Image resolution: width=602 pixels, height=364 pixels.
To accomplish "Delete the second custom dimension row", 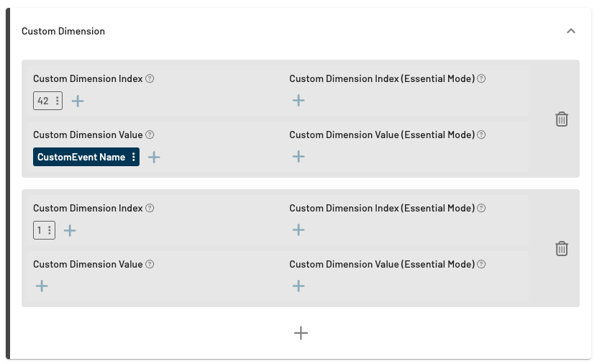I will click(562, 249).
